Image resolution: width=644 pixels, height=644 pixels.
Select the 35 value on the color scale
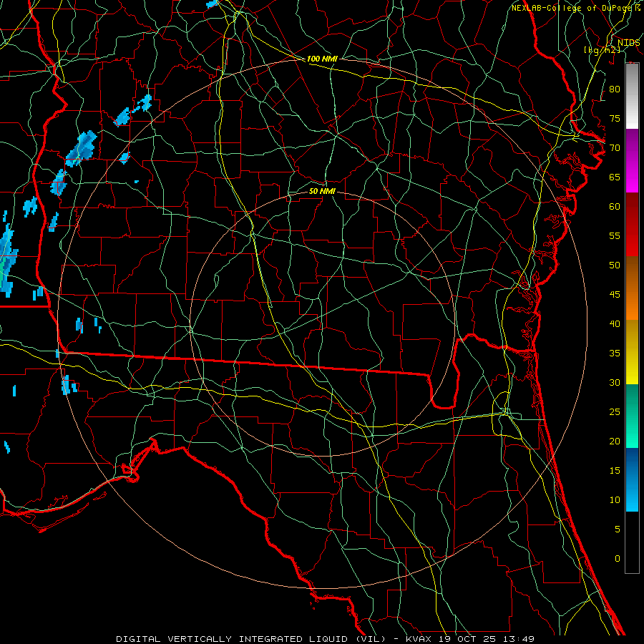point(615,353)
